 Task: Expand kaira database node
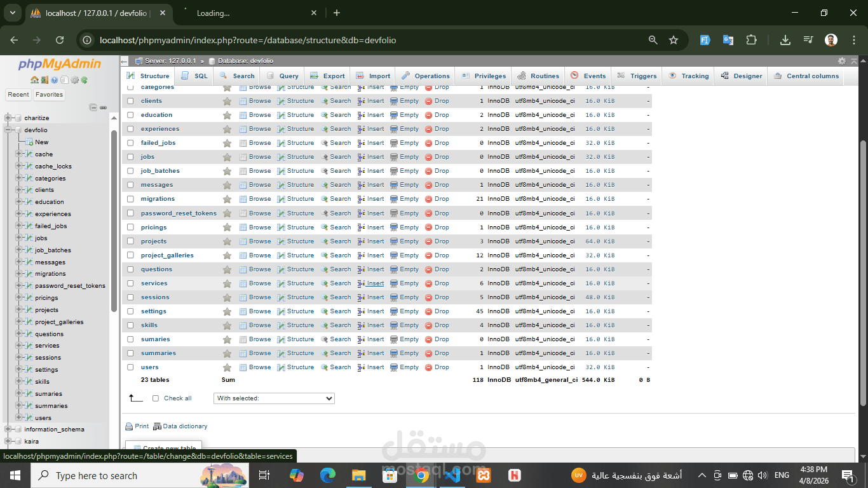8,442
